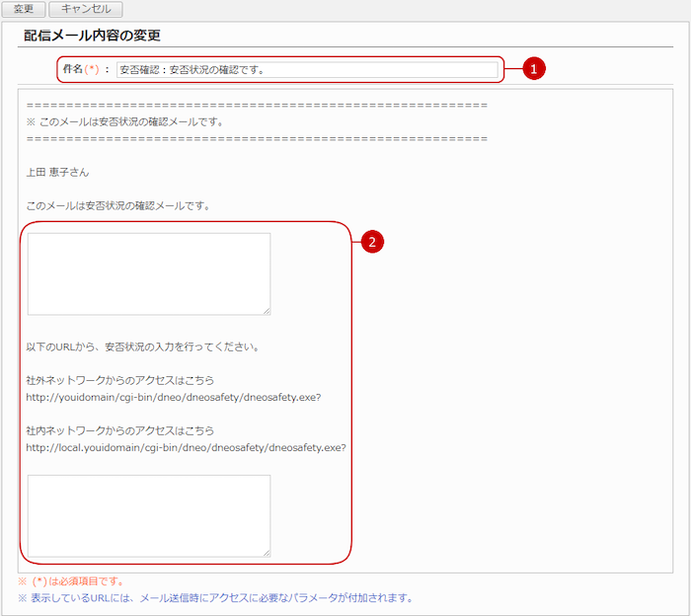Click the 以下のURLから instruction line
The height and width of the screenshot is (616, 691).
[142, 346]
